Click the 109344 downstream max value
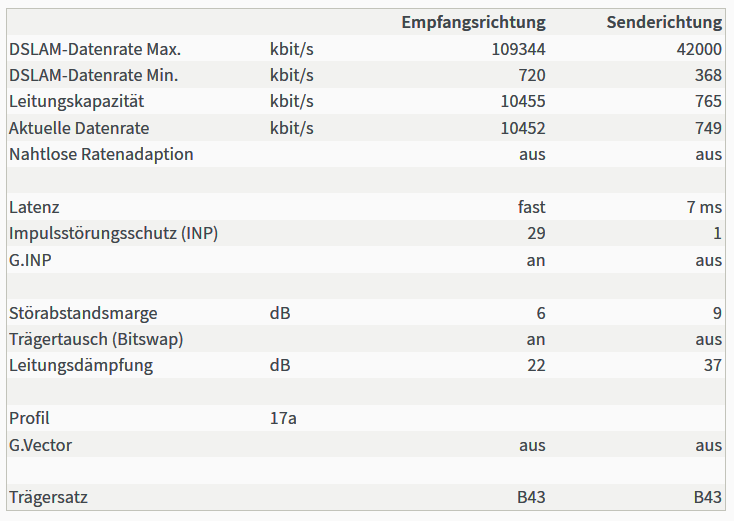This screenshot has width=734, height=521. (518, 49)
